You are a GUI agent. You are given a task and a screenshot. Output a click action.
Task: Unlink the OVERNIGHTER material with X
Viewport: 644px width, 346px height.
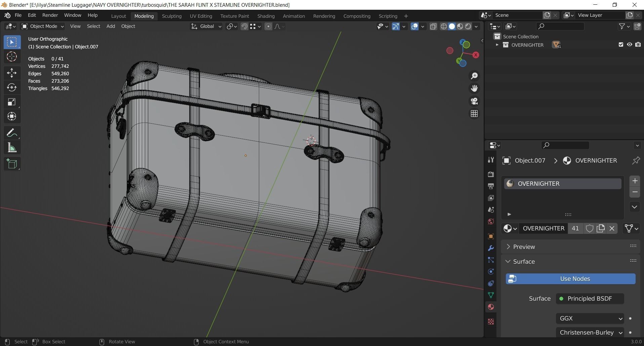(612, 228)
